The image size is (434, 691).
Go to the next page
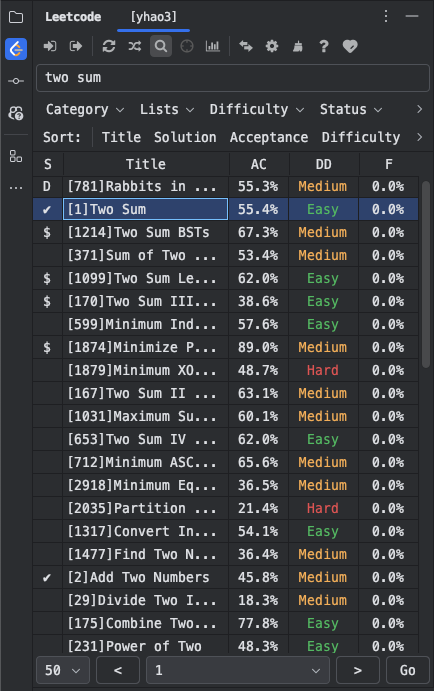pos(358,670)
